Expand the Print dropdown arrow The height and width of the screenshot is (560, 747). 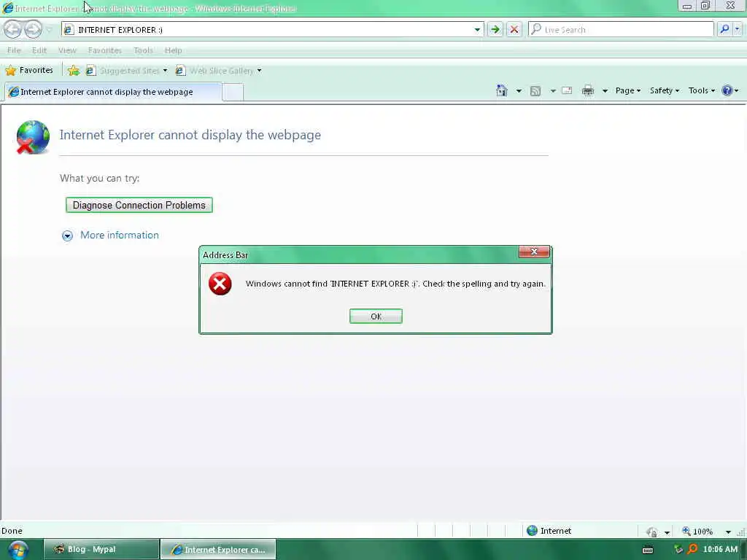(605, 90)
